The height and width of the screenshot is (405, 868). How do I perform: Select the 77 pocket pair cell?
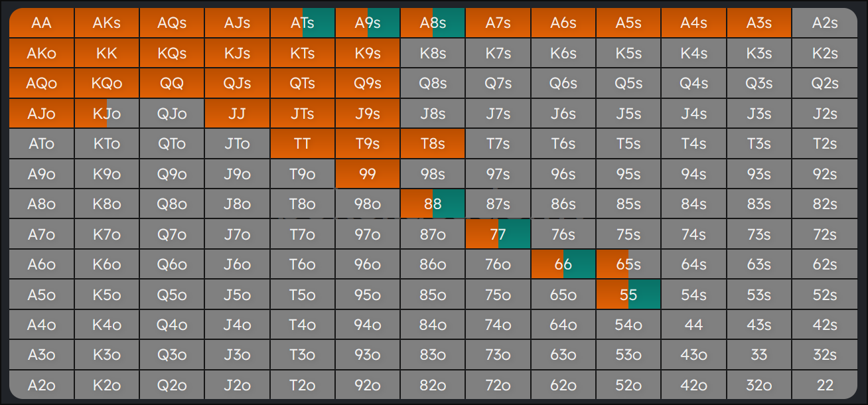(498, 234)
